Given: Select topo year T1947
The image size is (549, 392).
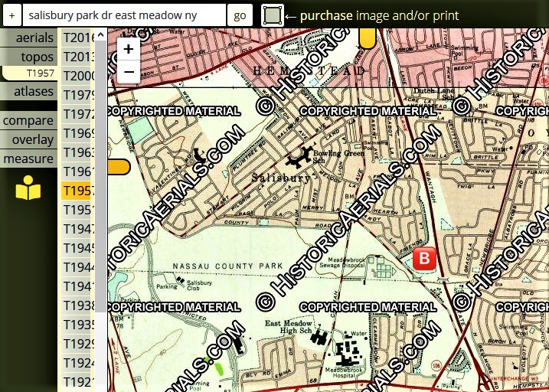Looking at the screenshot, I should (77, 229).
